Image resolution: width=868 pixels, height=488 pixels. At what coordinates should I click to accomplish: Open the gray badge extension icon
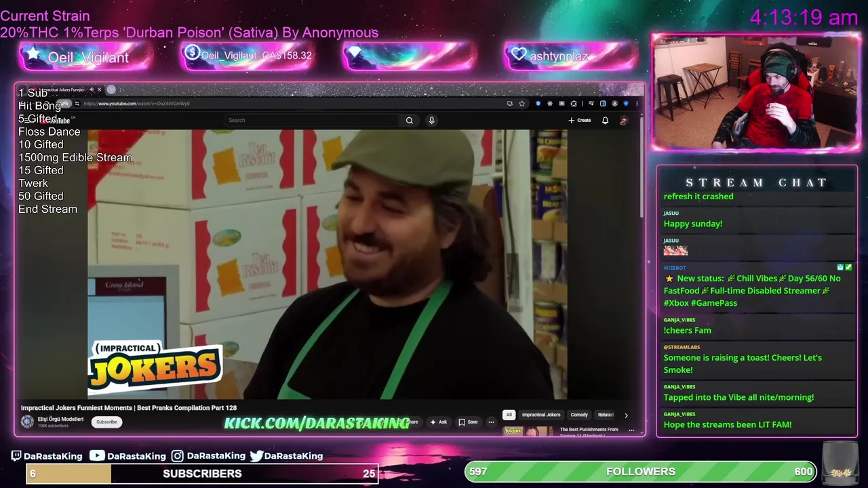pos(550,104)
